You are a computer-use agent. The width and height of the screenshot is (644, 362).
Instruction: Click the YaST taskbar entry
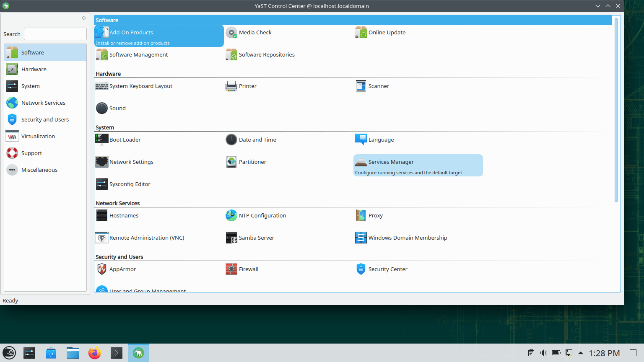click(x=138, y=353)
